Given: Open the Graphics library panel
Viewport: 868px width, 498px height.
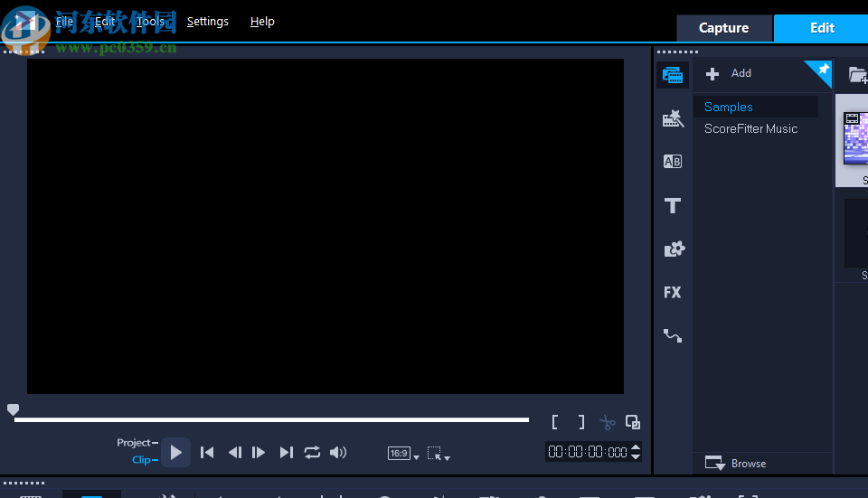Looking at the screenshot, I should coord(674,249).
